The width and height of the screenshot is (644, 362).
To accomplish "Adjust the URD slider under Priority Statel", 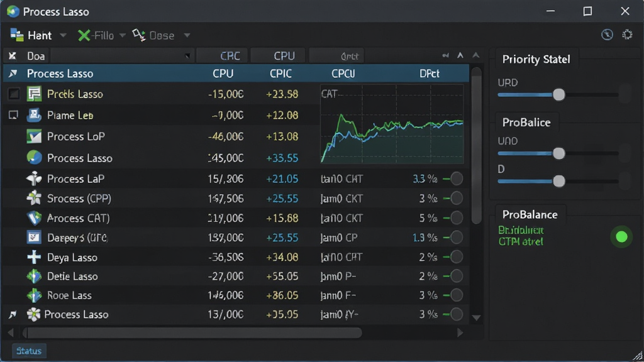I will click(558, 95).
